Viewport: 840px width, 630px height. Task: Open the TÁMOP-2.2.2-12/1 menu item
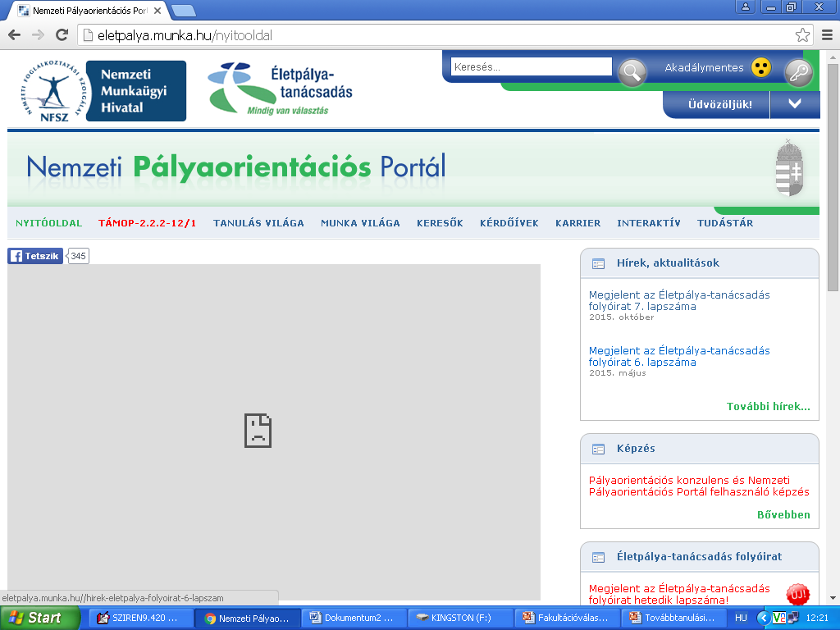point(148,223)
